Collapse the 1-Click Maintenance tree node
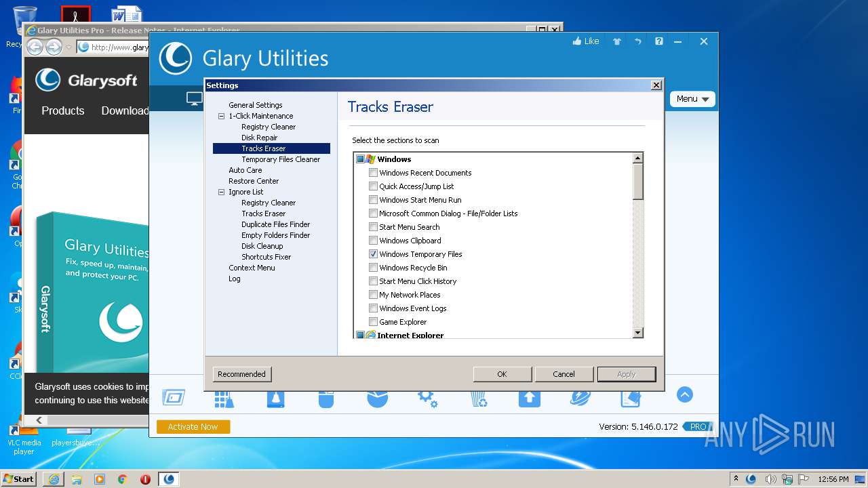Image resolution: width=868 pixels, height=488 pixels. 221,116
